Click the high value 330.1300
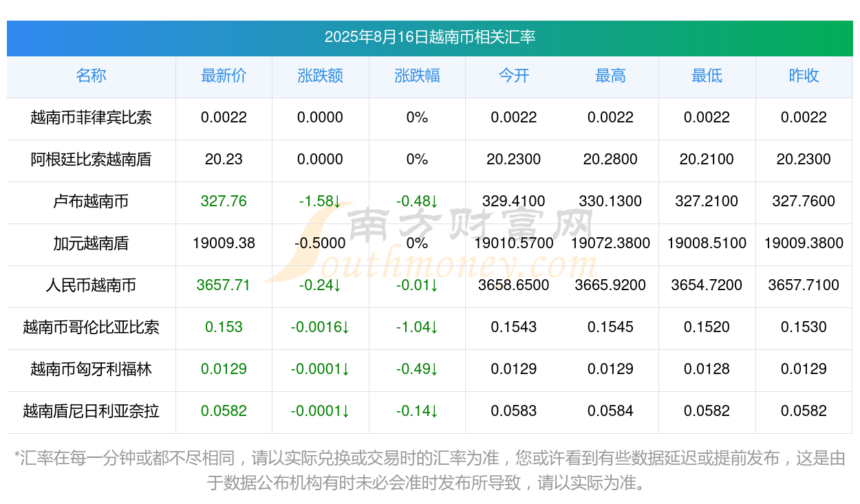This screenshot has width=860, height=504. [610, 201]
